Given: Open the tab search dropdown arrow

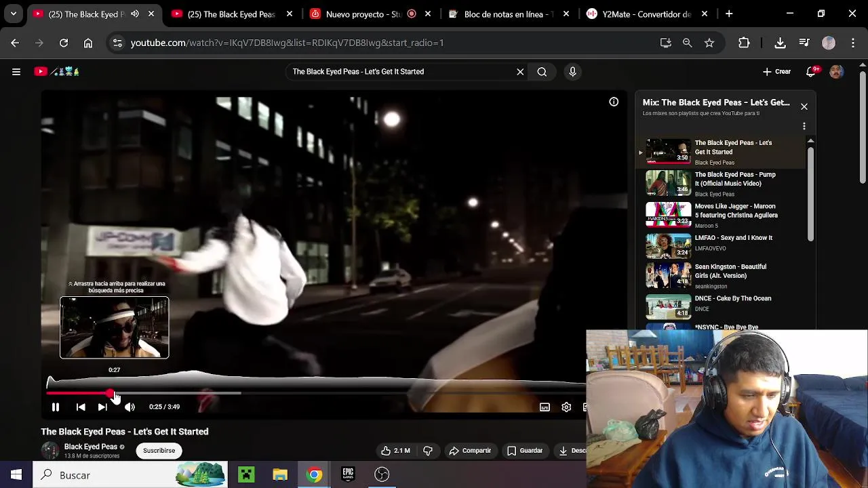Looking at the screenshot, I should (14, 14).
